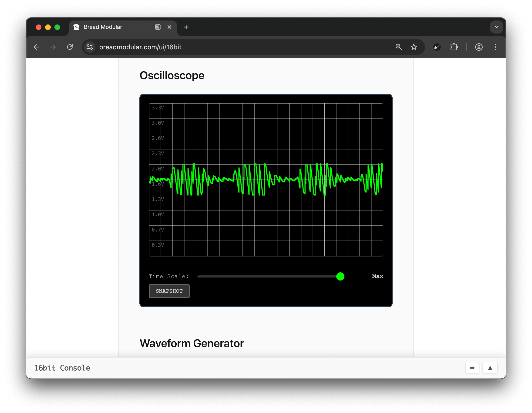
Task: Bookmark this page via the star icon
Action: (414, 47)
